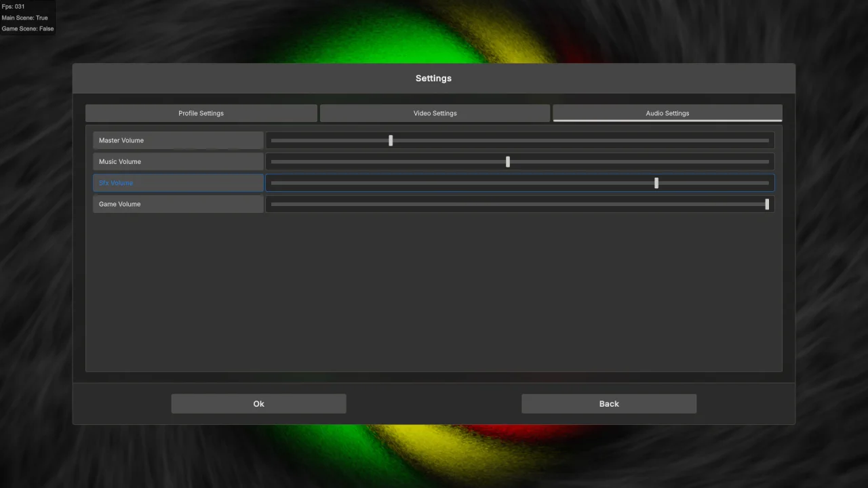Screen dimensions: 868x488
Task: Click the Game Scene: False debug text
Action: (27, 28)
